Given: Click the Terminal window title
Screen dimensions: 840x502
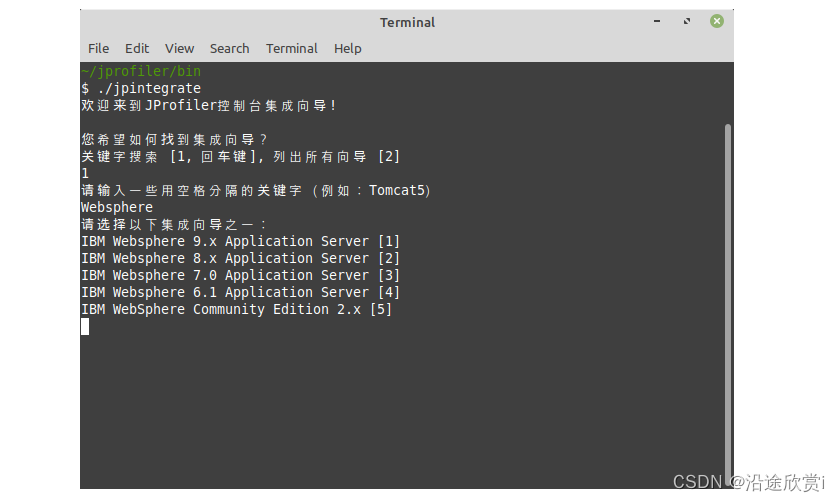Looking at the screenshot, I should tap(407, 23).
